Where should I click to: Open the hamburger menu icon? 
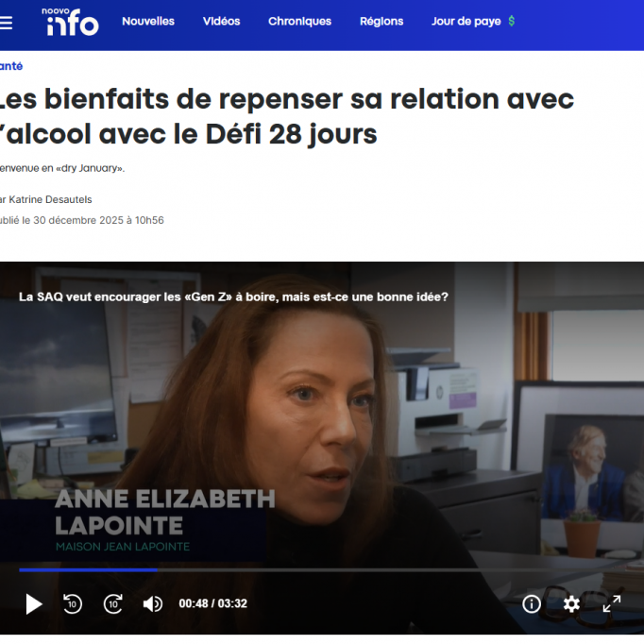pos(6,23)
